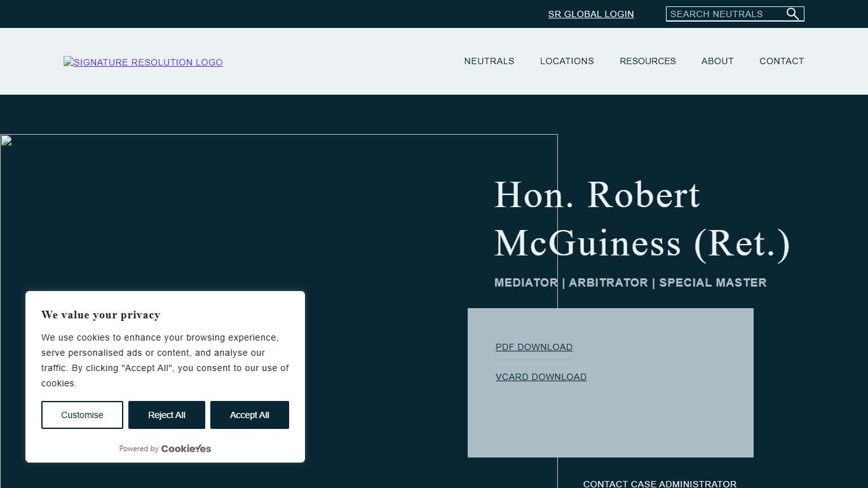
Task: Open the Locations menu
Action: pyautogui.click(x=566, y=61)
